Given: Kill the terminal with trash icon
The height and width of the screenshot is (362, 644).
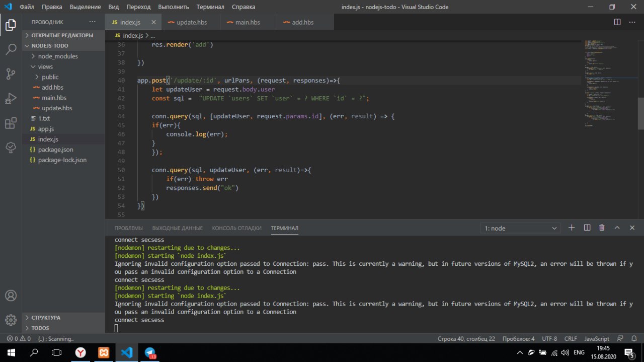Looking at the screenshot, I should pos(602,228).
